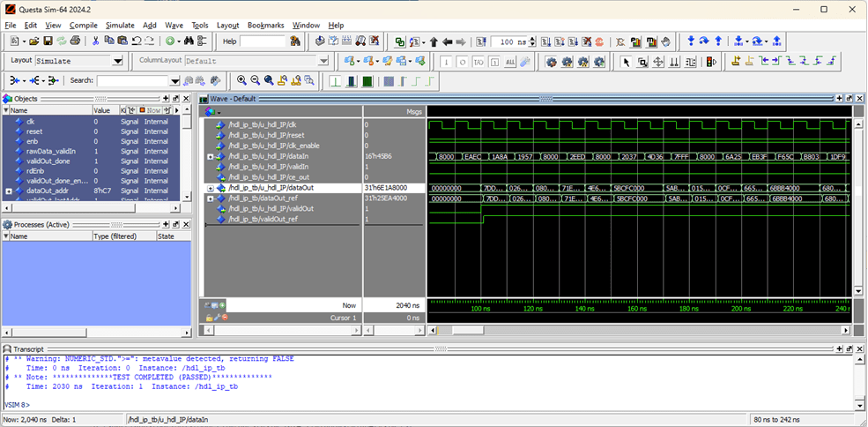This screenshot has width=868, height=427.
Task: Increase run length with the stepper up arrow
Action: 532,39
